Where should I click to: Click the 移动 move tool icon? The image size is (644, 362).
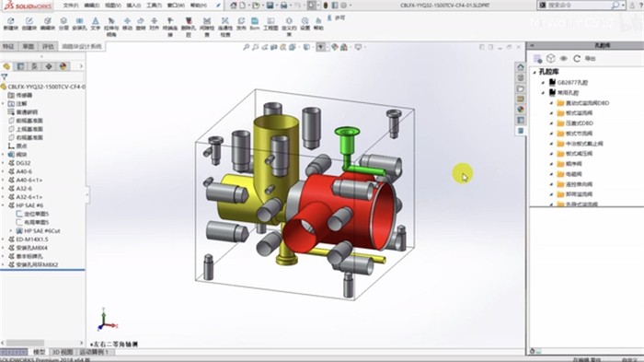coord(127,23)
